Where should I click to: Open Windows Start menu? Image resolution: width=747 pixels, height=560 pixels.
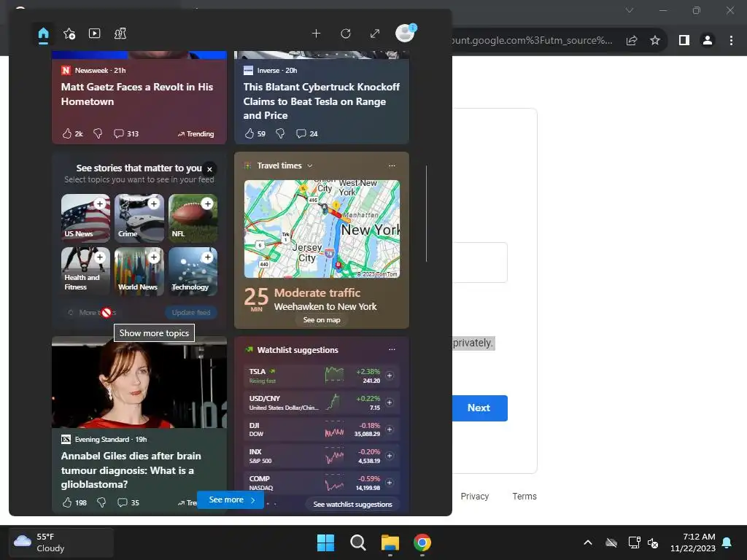pyautogui.click(x=326, y=542)
